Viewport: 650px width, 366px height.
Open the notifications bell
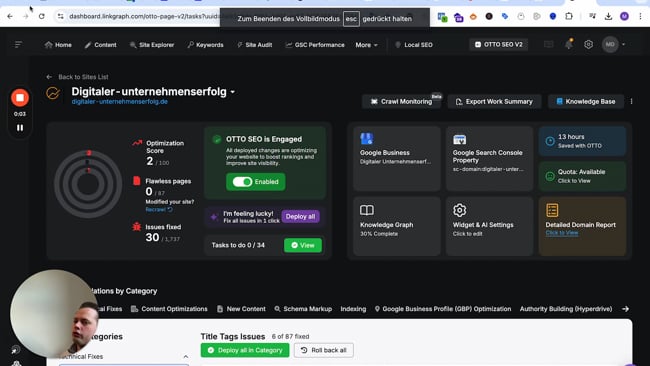[x=569, y=44]
